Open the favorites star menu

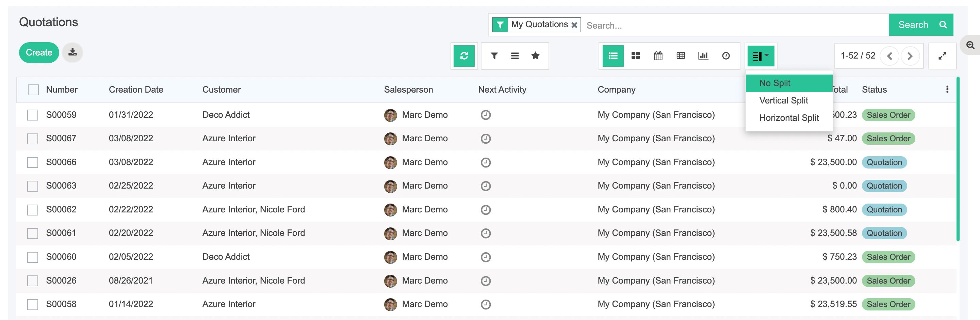click(535, 56)
